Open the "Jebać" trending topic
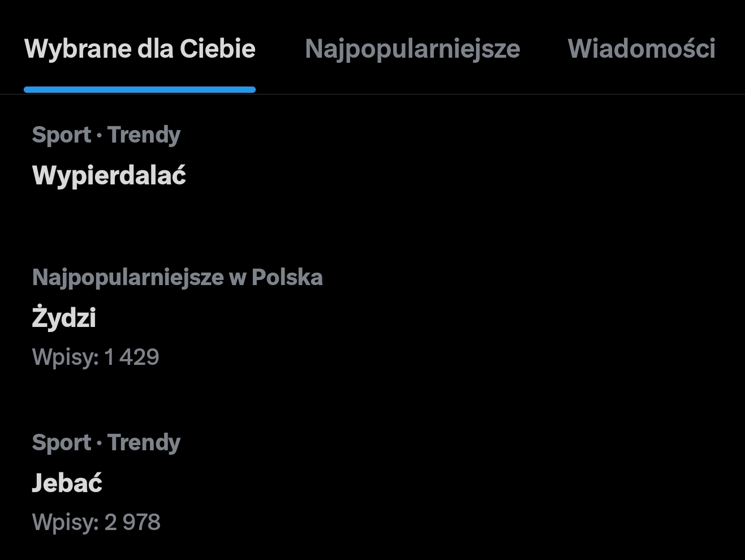745x560 pixels. pyautogui.click(x=67, y=483)
